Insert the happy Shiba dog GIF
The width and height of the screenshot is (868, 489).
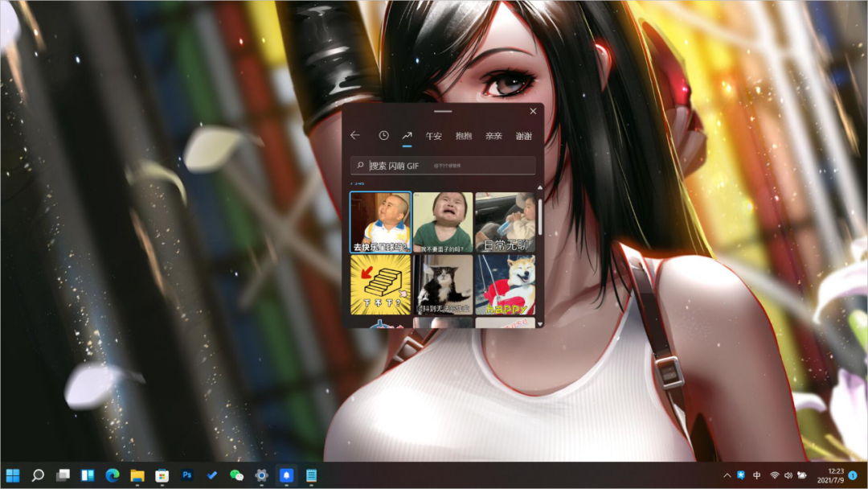[x=505, y=285]
